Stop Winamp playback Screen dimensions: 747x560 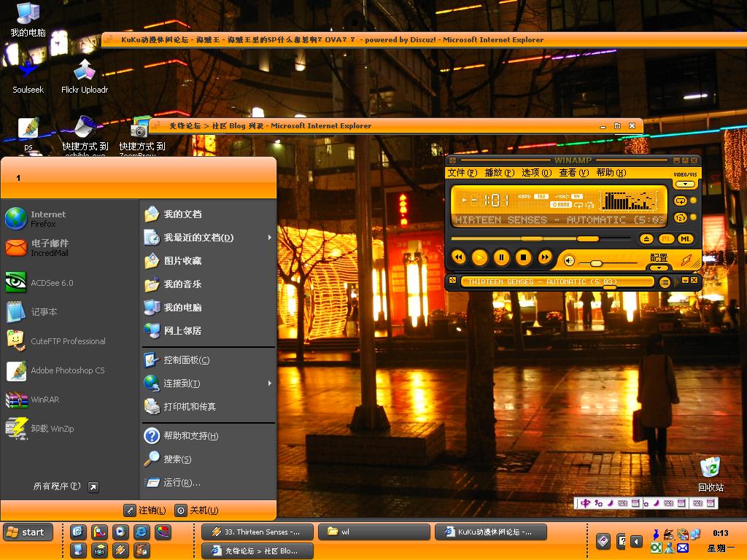click(x=523, y=257)
